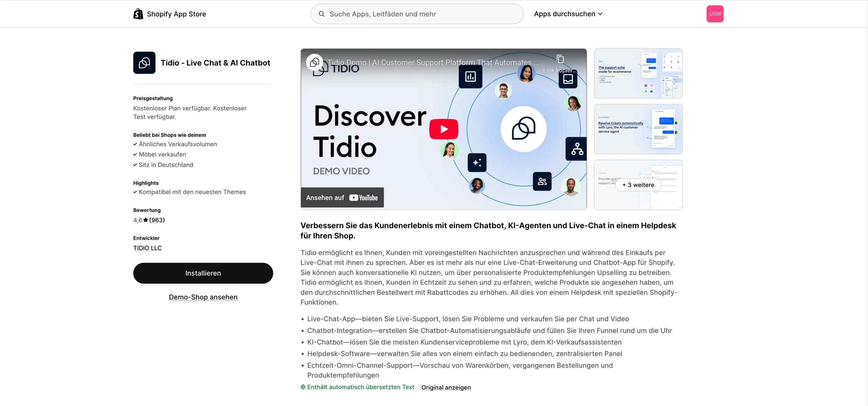Click Ansehen auf YouTube button

(x=342, y=198)
